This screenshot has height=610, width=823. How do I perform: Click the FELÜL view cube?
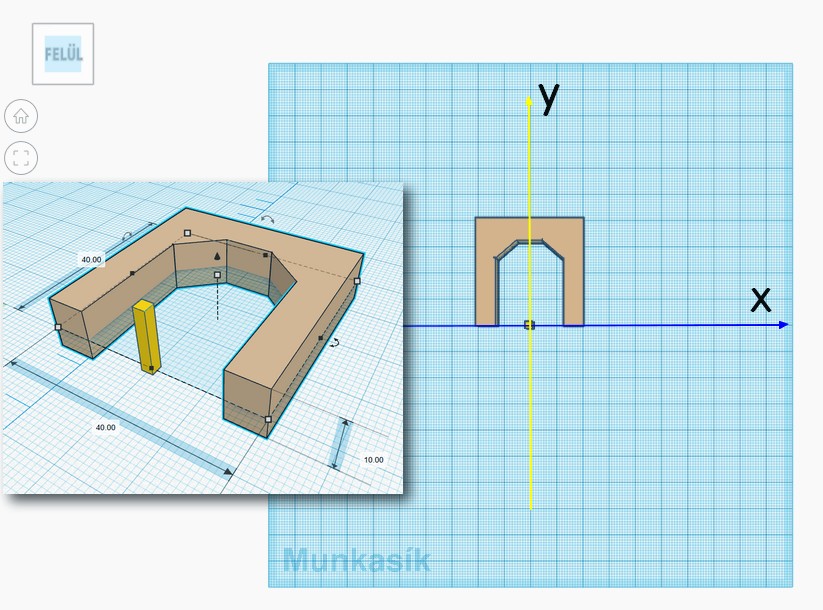63,54
